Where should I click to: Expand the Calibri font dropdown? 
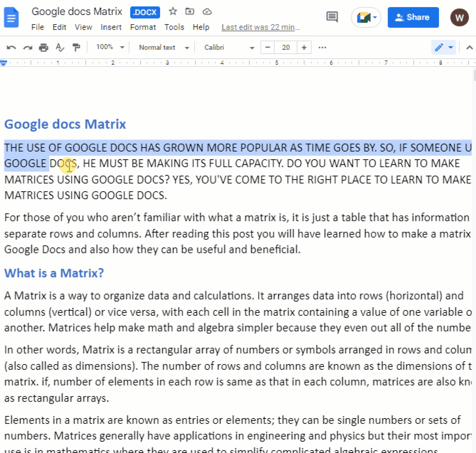coord(251,48)
